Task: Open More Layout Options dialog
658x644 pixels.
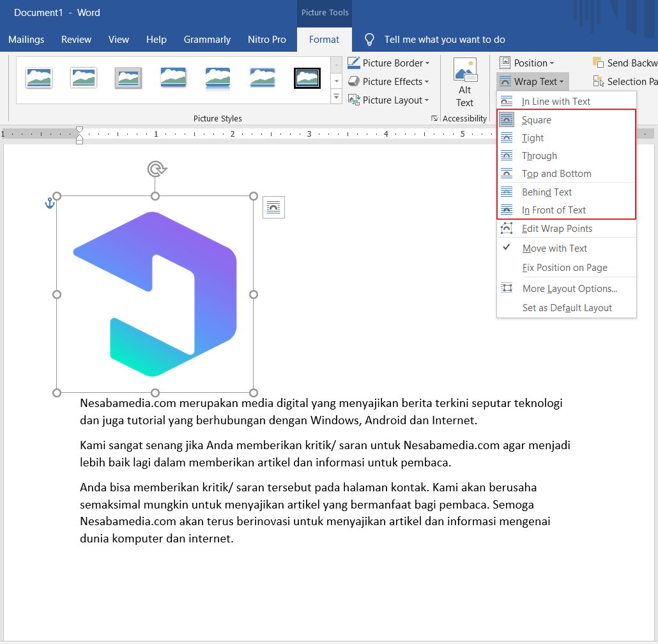Action: point(567,289)
